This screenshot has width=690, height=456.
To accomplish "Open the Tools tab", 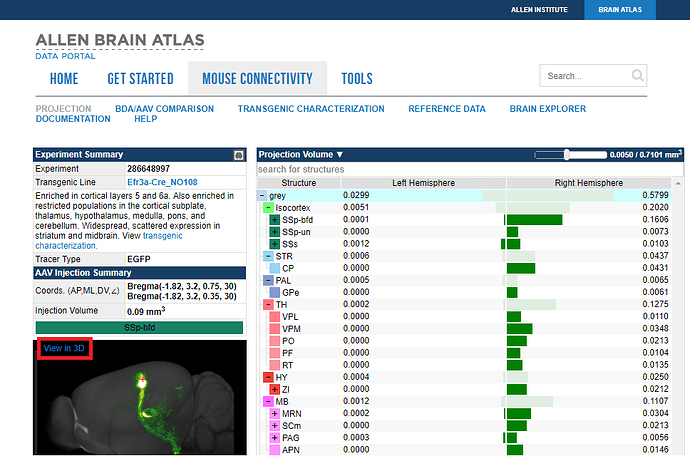I will click(x=357, y=78).
